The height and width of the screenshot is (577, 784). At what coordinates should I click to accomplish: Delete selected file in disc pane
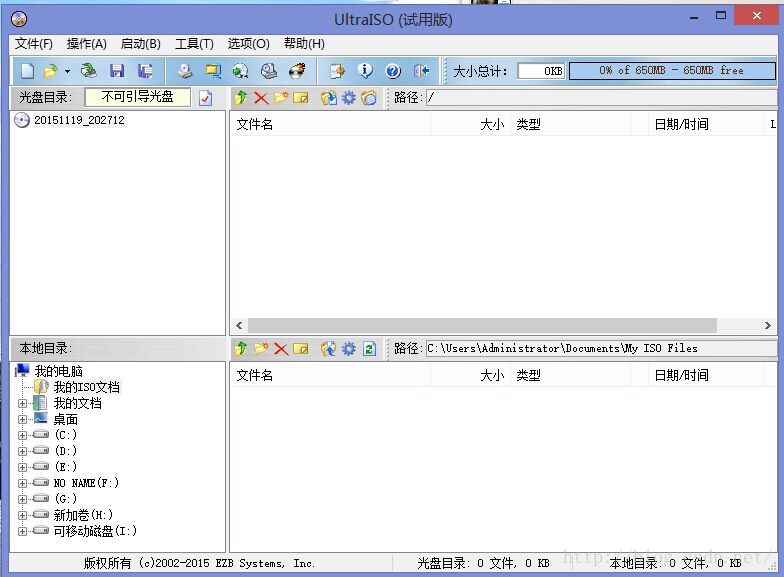261,98
